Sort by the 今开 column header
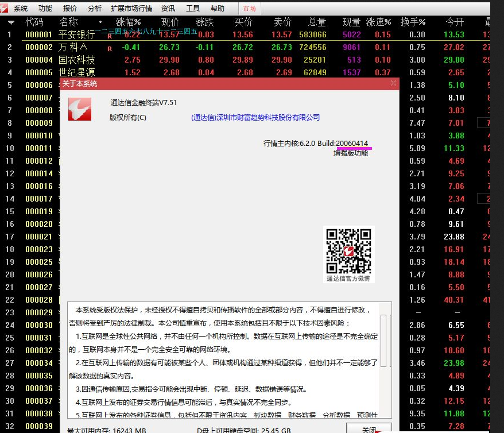This screenshot has height=433, width=504. coord(455,22)
